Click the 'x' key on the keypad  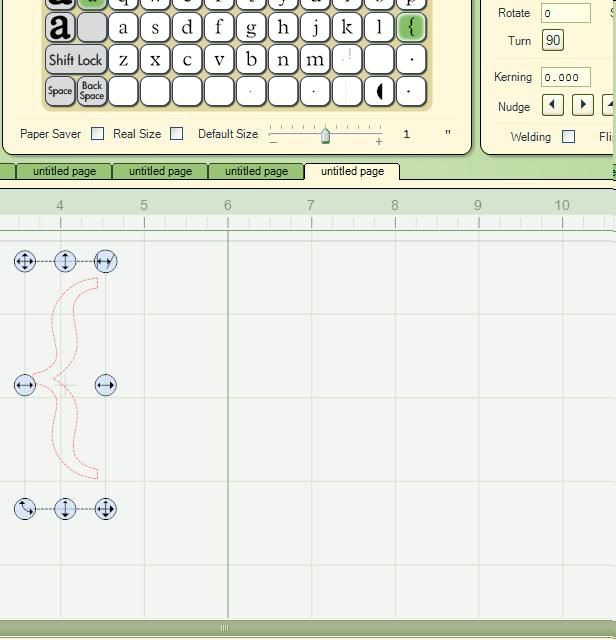click(155, 60)
